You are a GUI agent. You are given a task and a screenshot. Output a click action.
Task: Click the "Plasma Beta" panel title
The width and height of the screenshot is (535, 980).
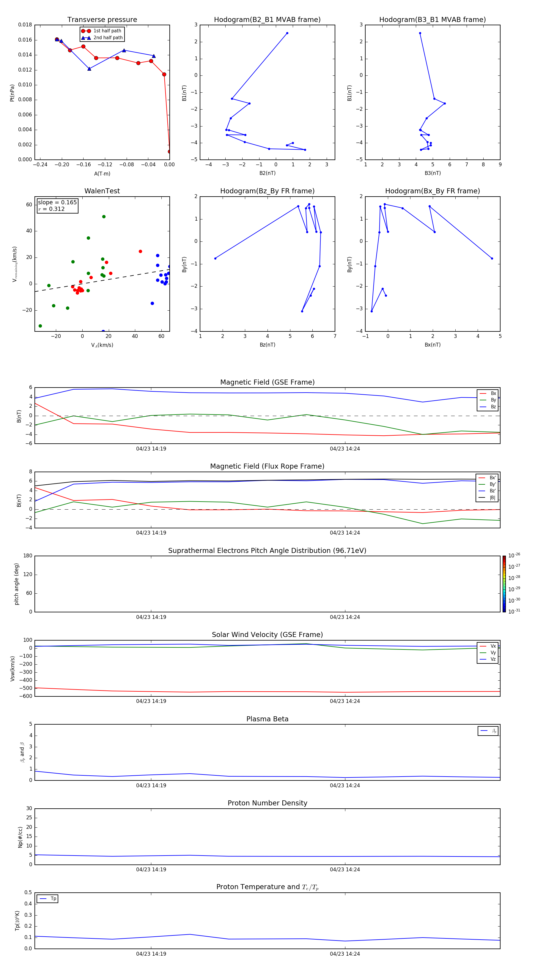[267, 719]
